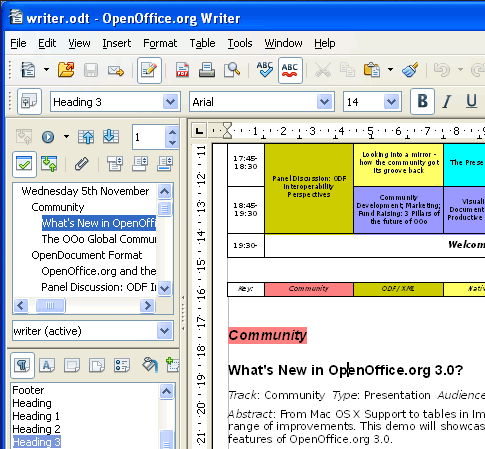Screen dimensions: 485x449
Task: Click Navigator list scroll-up arrow
Action: tap(165, 191)
